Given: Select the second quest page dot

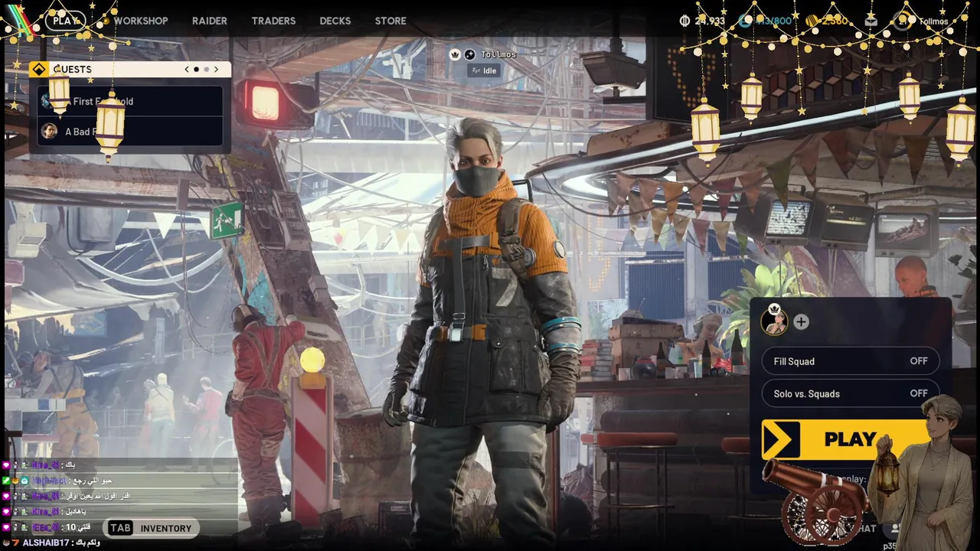Looking at the screenshot, I should pos(206,69).
